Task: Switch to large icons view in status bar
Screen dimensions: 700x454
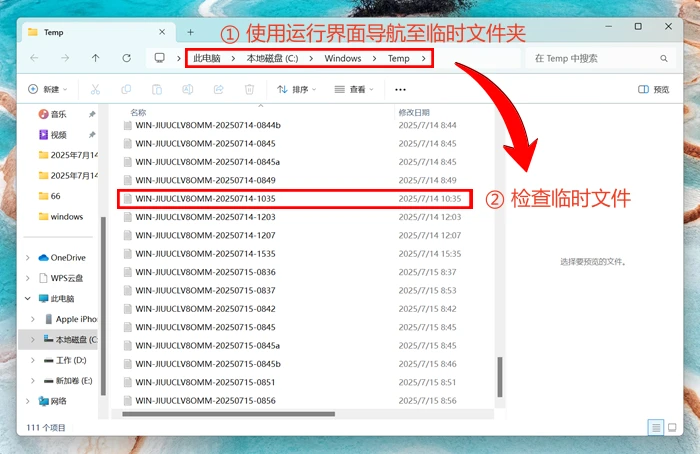Action: click(672, 428)
